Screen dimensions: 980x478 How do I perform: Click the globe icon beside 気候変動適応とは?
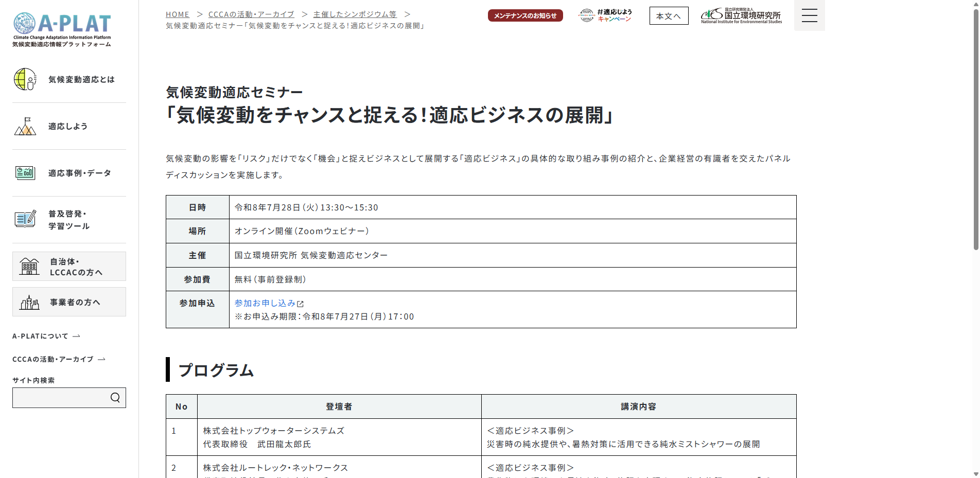point(25,79)
